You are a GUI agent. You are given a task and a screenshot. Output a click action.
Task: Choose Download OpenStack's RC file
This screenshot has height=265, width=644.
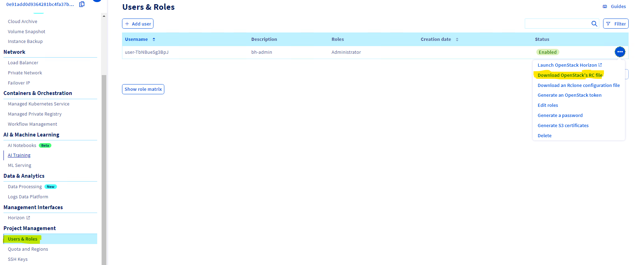click(570, 75)
